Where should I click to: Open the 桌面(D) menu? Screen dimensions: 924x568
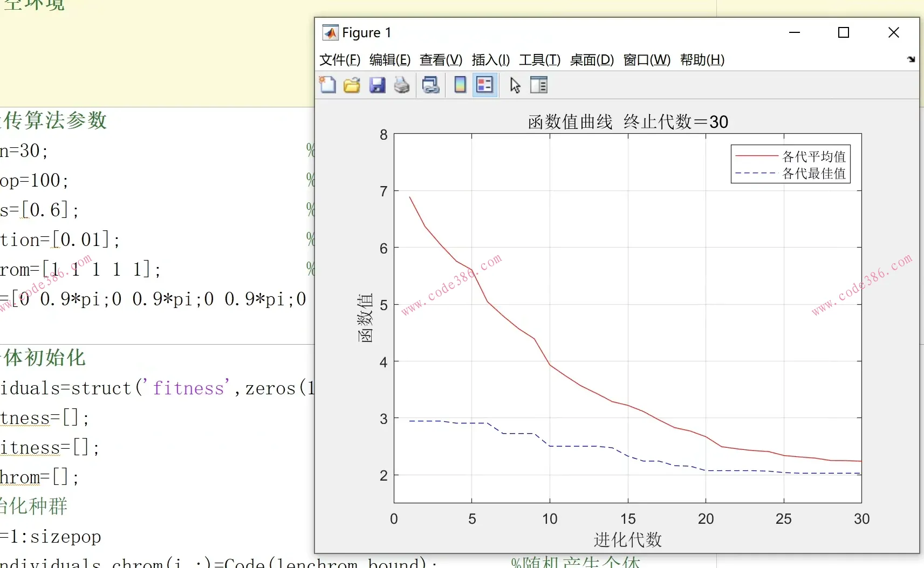[592, 60]
